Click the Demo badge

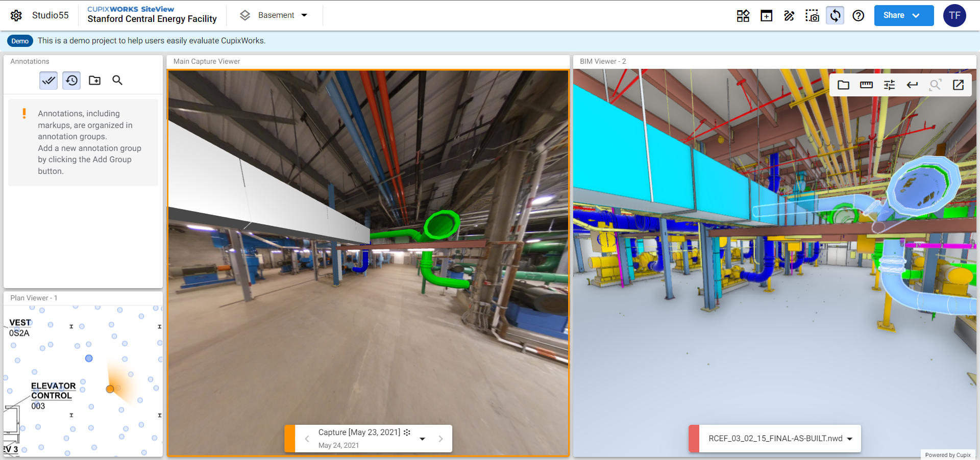(x=20, y=41)
